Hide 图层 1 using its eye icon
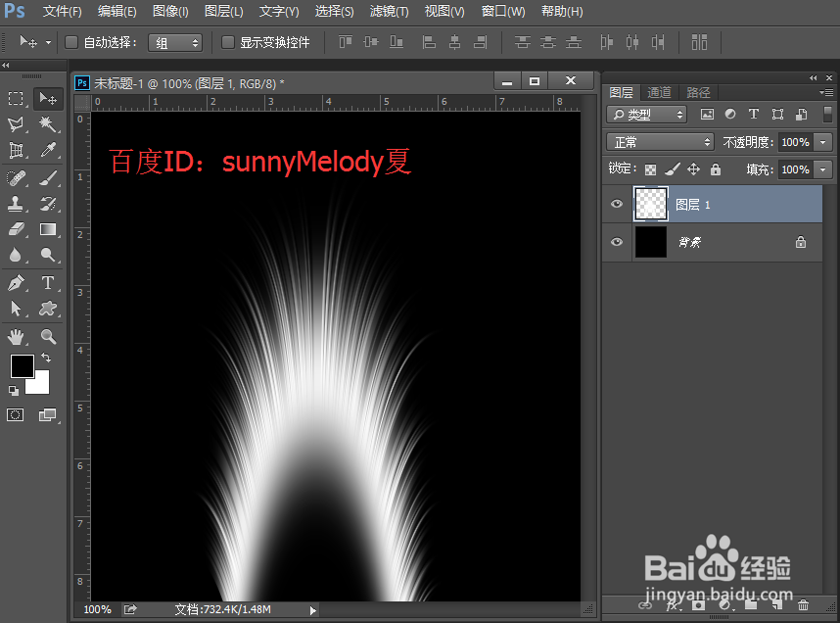This screenshot has width=840, height=623. coord(617,204)
